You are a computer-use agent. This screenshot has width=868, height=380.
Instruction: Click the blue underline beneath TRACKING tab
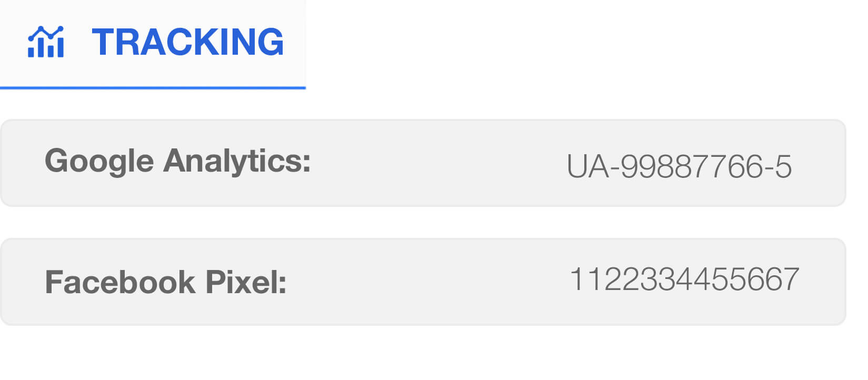(x=153, y=87)
